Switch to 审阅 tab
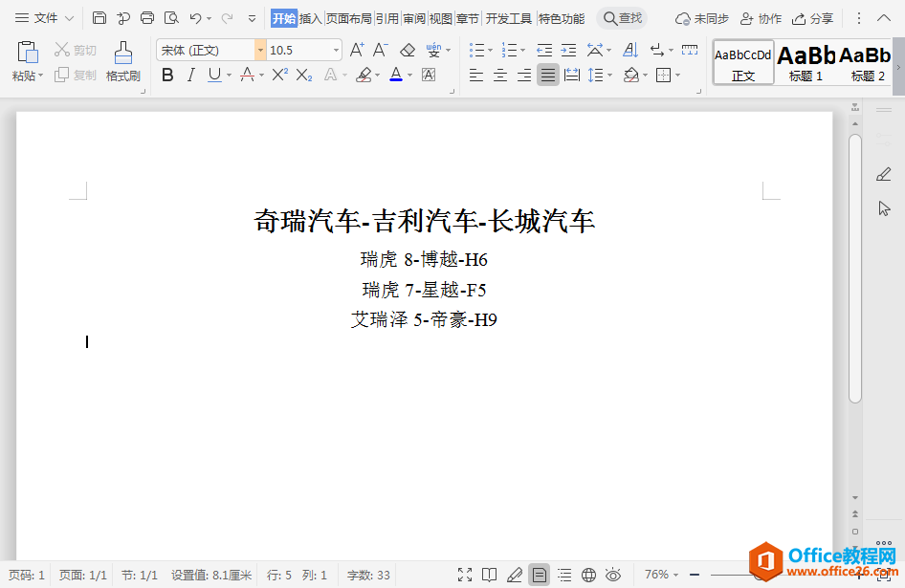This screenshot has height=588, width=905. point(414,18)
